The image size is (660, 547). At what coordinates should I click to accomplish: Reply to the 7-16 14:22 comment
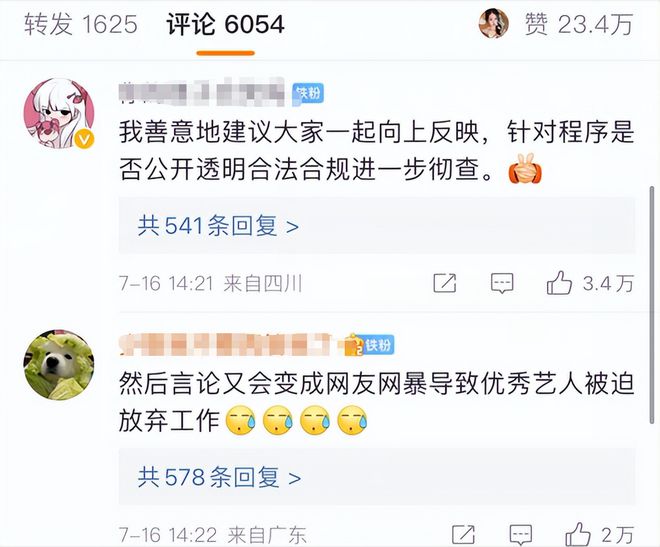coord(521,534)
